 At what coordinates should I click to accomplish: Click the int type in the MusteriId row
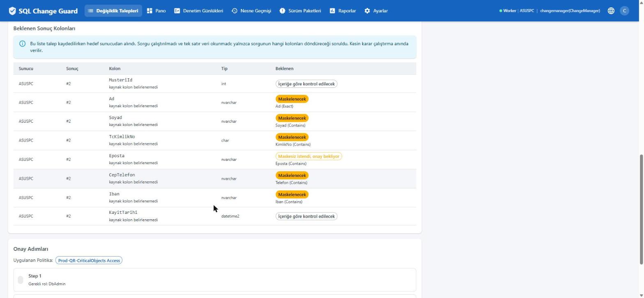click(223, 84)
